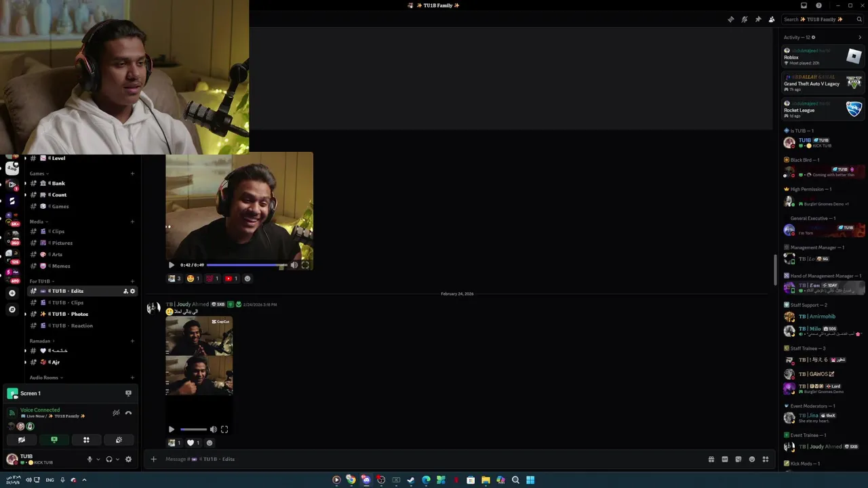This screenshot has width=868, height=488.
Task: Stop streaming Screen 1
Action: click(x=128, y=393)
